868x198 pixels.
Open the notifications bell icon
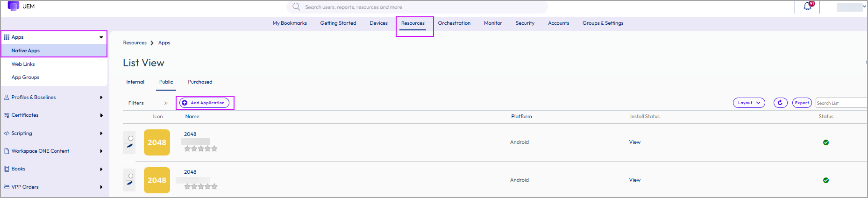[807, 7]
